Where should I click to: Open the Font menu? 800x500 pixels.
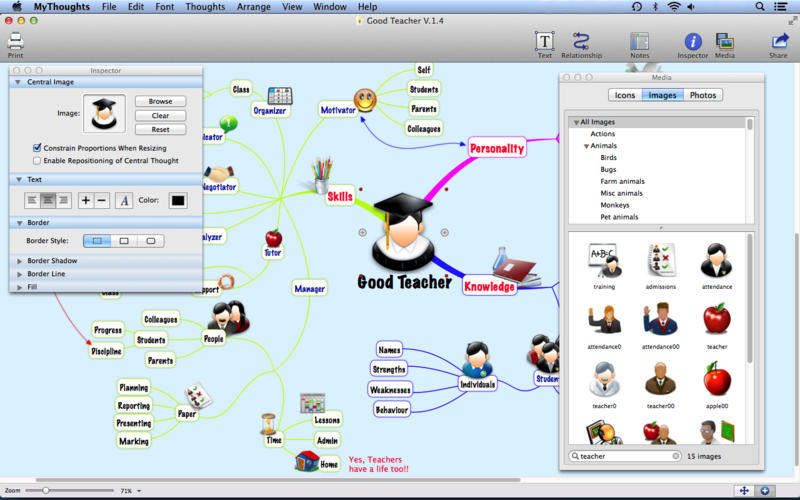(x=165, y=7)
